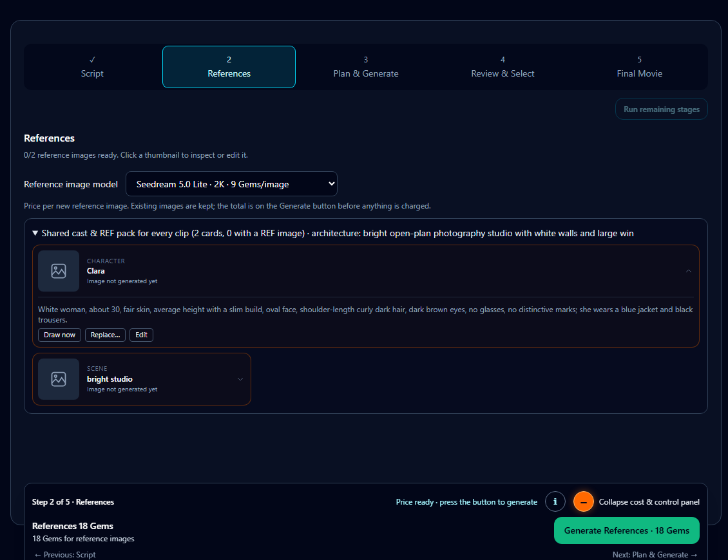Open the Final Movie step tab
Screen dimensions: 728x560
coord(639,67)
